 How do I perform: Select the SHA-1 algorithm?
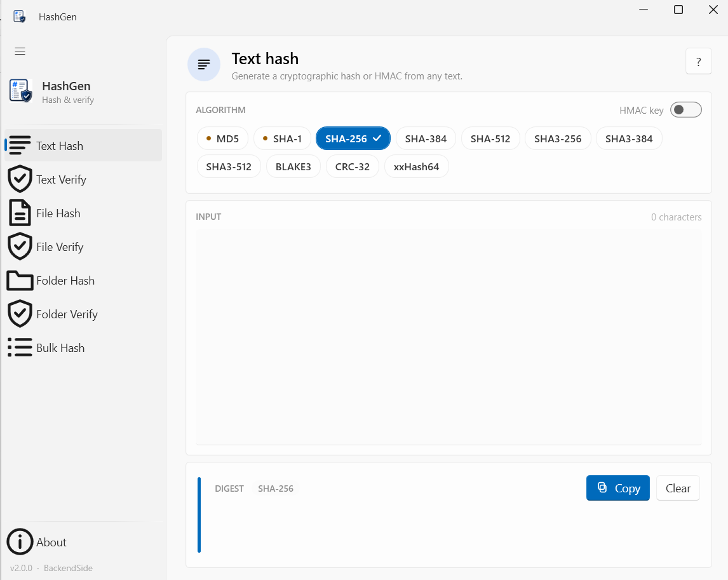tap(282, 138)
